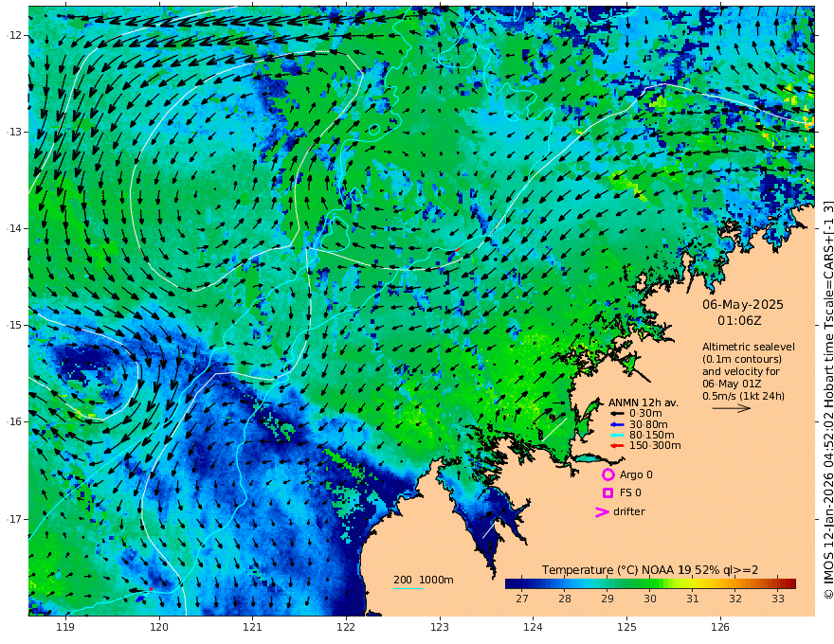Viewport: 834px width, 644px height.
Task: Click the 'ANMN 12h av.' legend heading
Action: pos(644,402)
